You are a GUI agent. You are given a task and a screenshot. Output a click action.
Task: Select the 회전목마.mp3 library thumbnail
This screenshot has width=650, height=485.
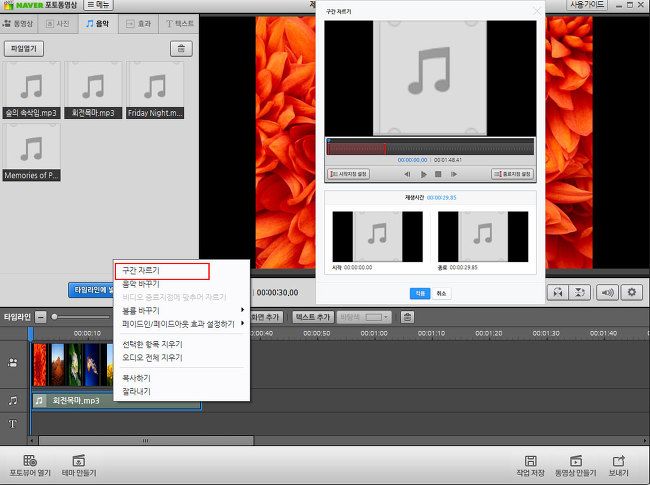[x=93, y=90]
